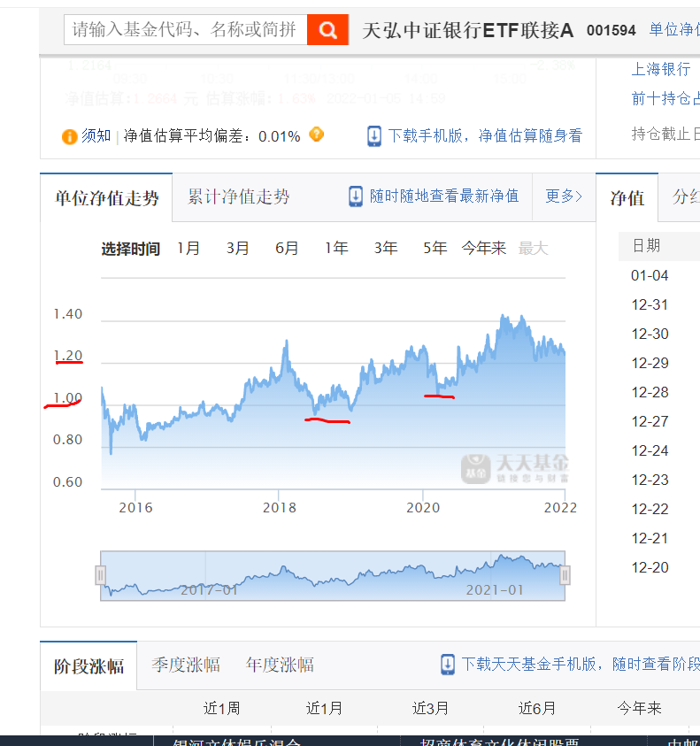Click the 近3月 column header
Image resolution: width=700 pixels, height=746 pixels.
[431, 709]
